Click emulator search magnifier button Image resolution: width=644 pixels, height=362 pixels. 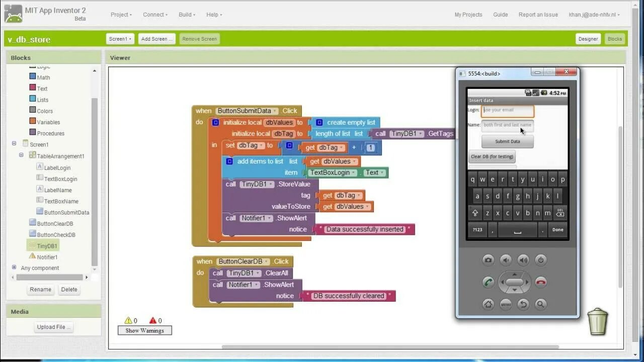point(541,304)
